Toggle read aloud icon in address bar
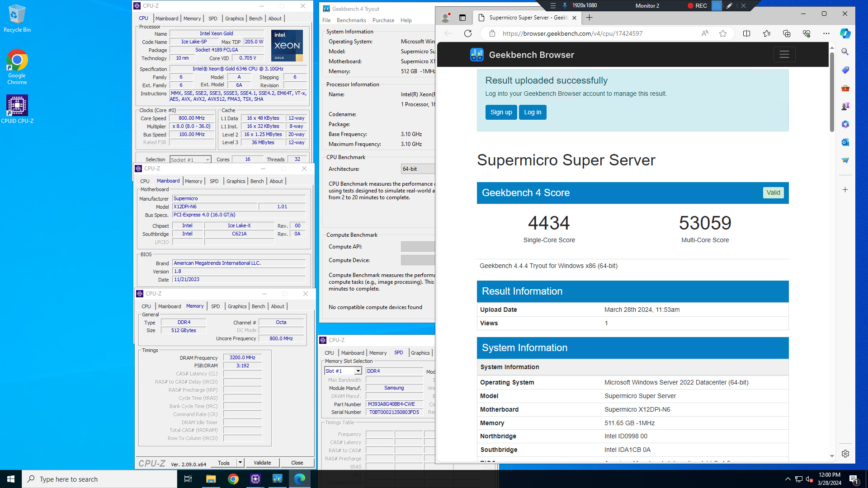 coord(705,33)
